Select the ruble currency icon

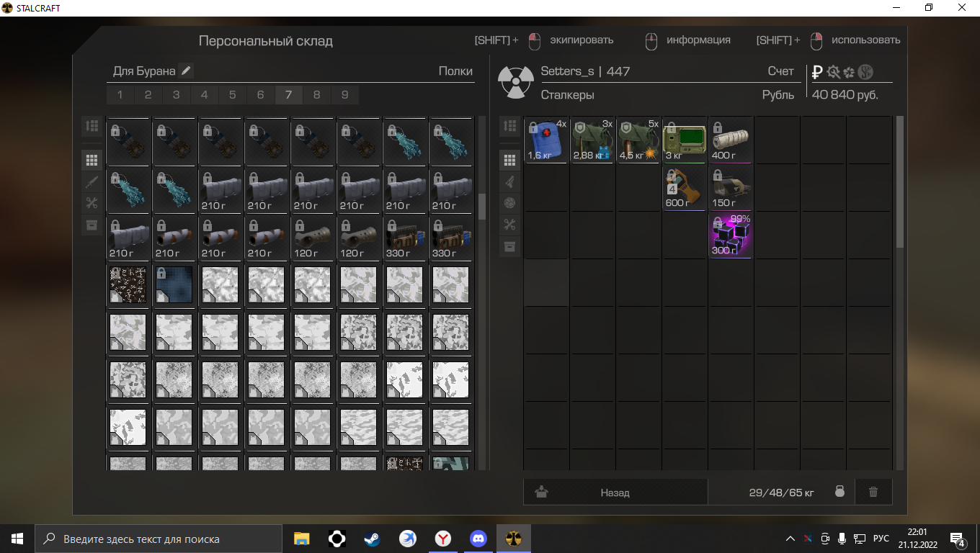[818, 72]
